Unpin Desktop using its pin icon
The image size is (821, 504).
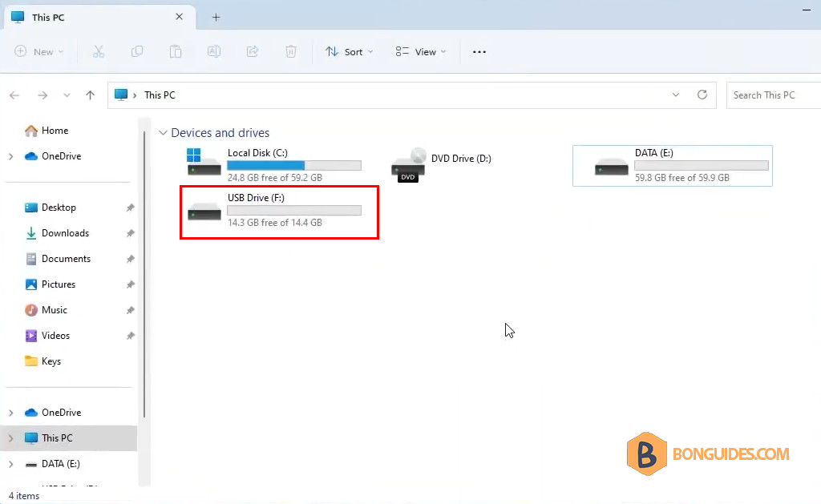tap(130, 208)
